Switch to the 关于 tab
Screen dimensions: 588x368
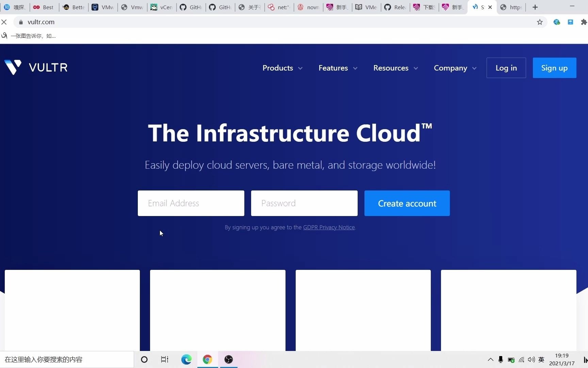pos(249,7)
